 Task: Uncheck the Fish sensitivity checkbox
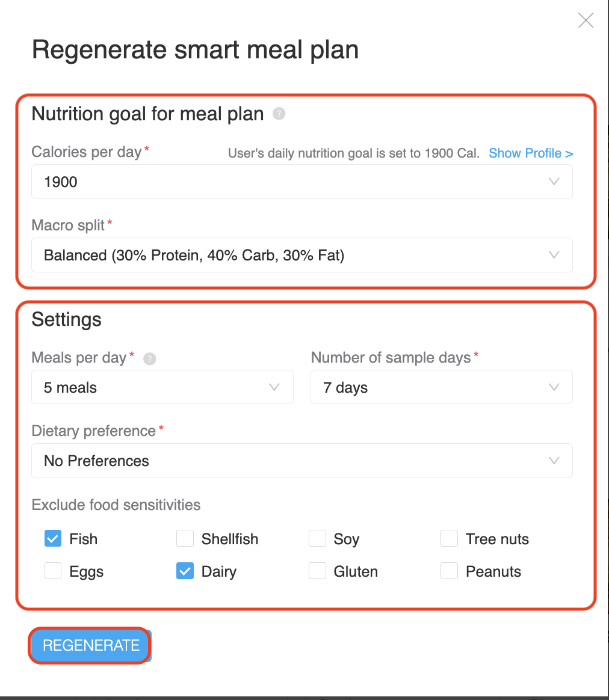pyautogui.click(x=53, y=538)
